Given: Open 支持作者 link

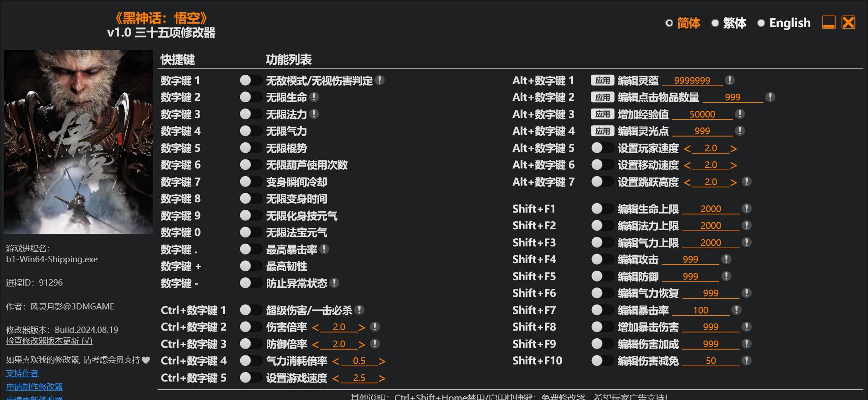Looking at the screenshot, I should [x=22, y=373].
